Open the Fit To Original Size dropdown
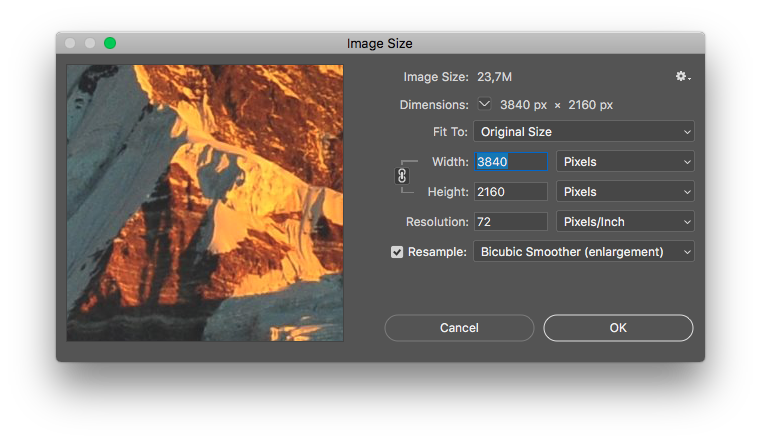Image resolution: width=761 pixels, height=442 pixels. (x=584, y=131)
